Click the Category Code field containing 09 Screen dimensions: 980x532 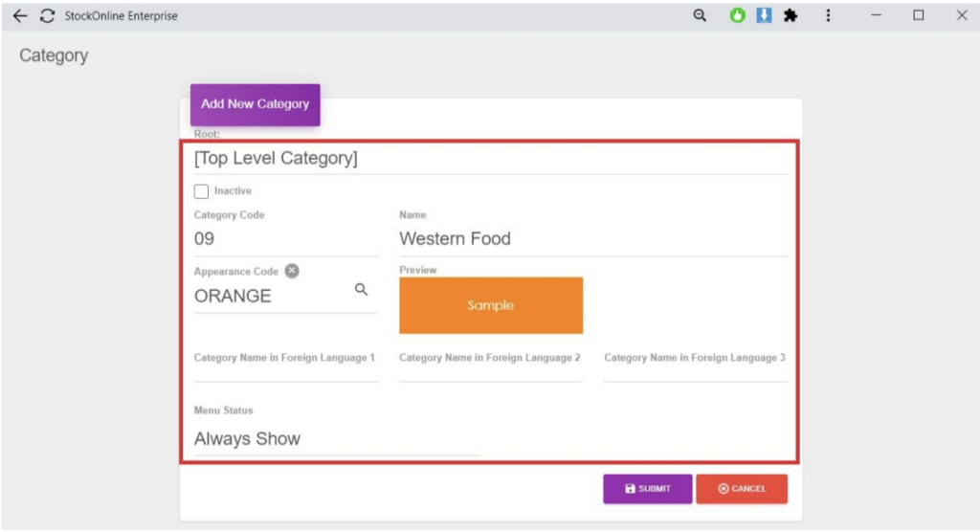pos(285,239)
